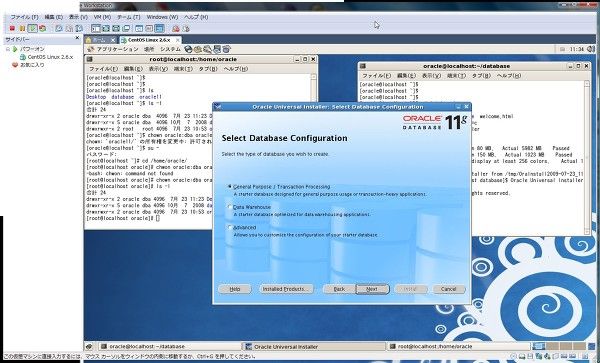This screenshot has width=600, height=363.
Task: Click the last VMware toolbar icon after Capture Screen
Action: click(186, 28)
